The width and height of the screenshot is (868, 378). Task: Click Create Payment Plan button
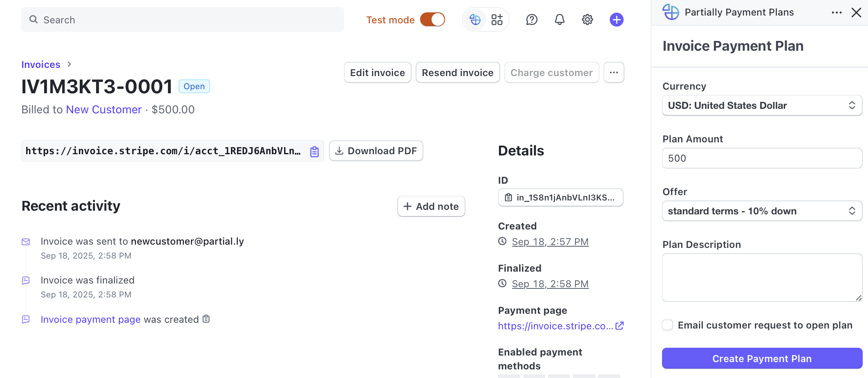click(x=762, y=358)
